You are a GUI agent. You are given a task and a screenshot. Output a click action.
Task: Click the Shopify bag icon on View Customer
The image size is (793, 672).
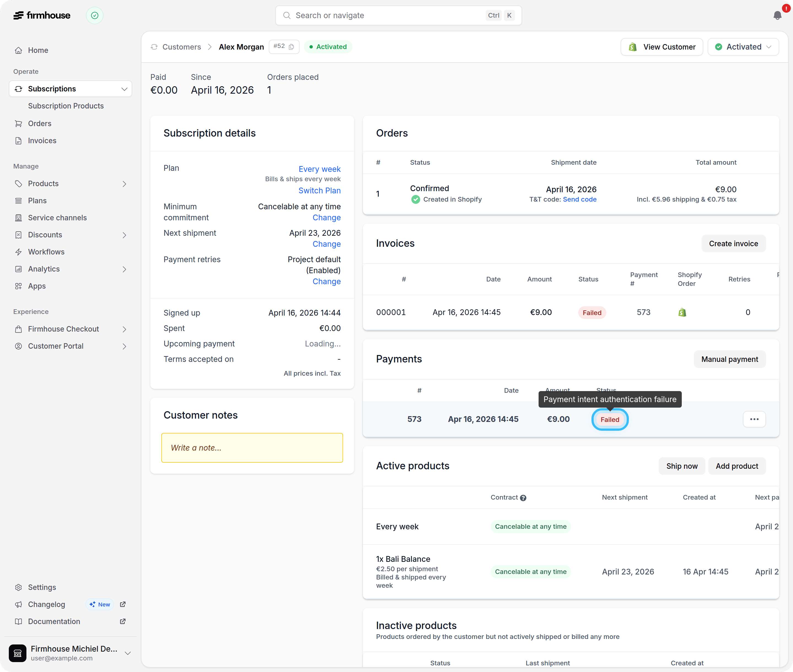633,47
